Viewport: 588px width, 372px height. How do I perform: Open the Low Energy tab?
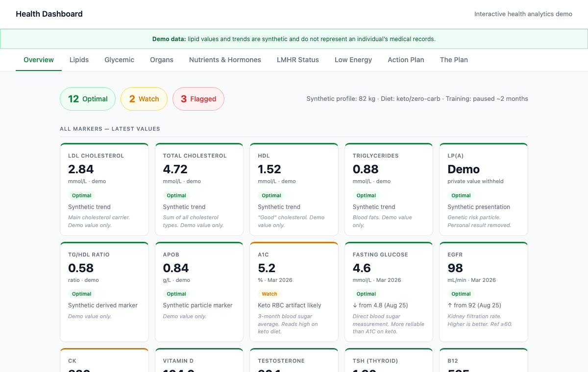click(x=353, y=60)
